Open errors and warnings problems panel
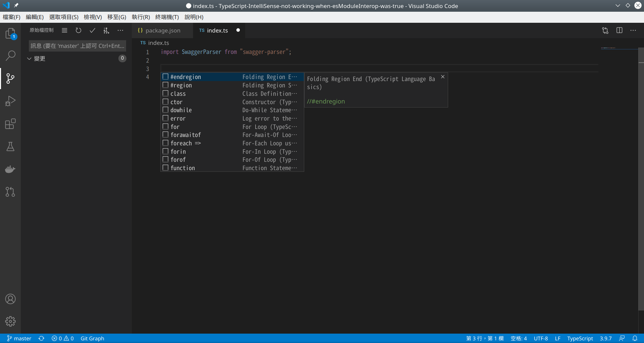This screenshot has height=343, width=644. tap(63, 338)
